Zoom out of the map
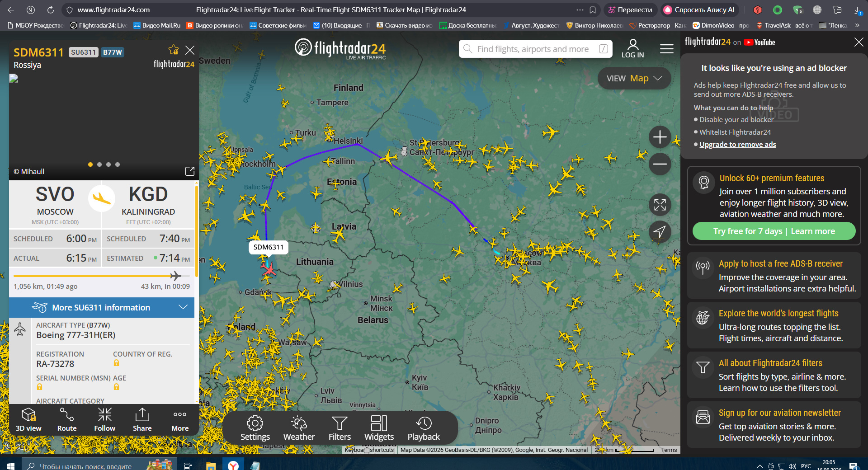 coord(660,164)
